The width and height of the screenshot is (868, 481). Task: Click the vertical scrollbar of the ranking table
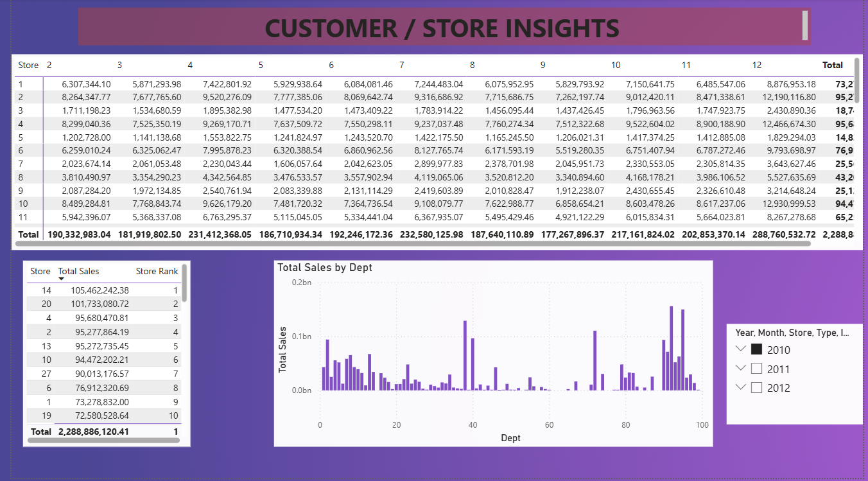(x=185, y=283)
